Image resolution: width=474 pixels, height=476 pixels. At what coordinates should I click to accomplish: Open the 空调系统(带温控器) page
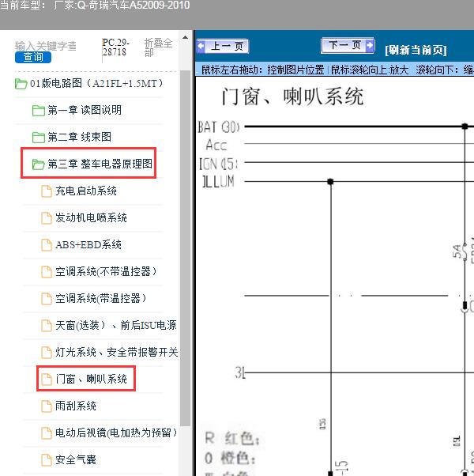(100, 298)
